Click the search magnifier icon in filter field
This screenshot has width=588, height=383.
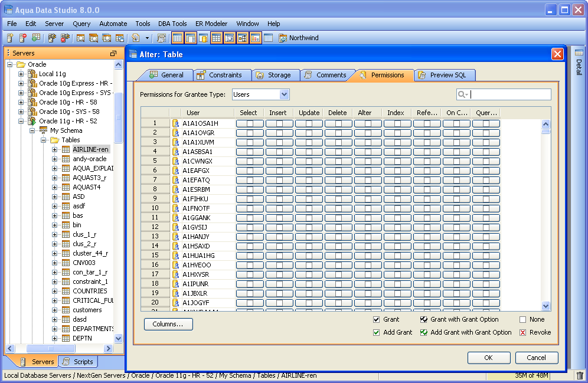point(463,94)
